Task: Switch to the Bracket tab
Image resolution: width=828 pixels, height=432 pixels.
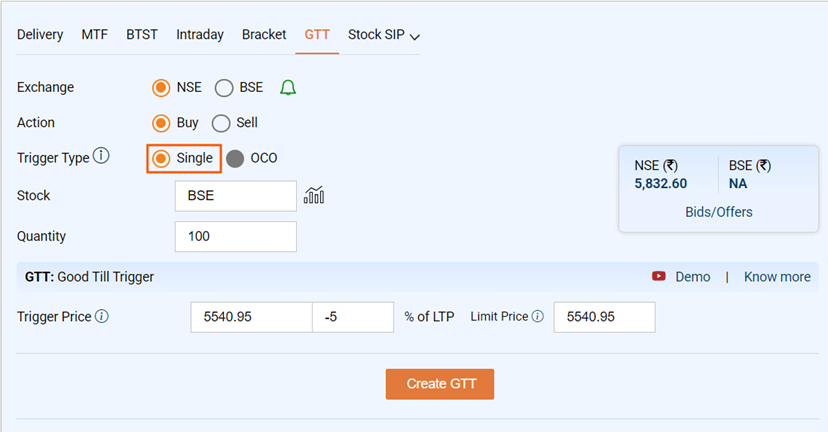Action: pyautogui.click(x=264, y=35)
